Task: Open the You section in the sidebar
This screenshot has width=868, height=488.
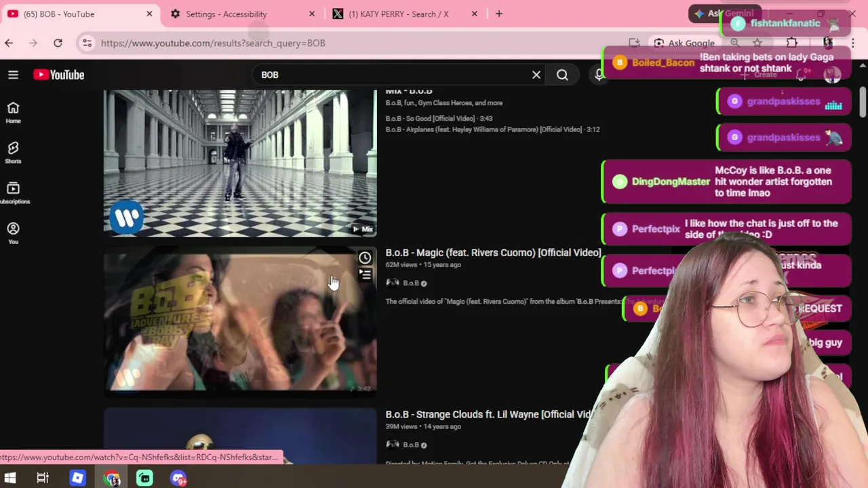Action: [x=13, y=233]
